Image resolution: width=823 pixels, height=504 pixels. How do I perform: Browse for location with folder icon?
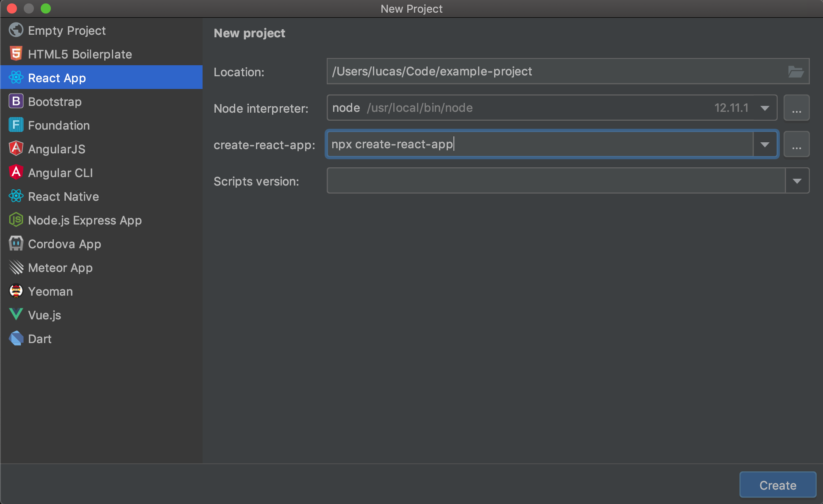(x=795, y=72)
